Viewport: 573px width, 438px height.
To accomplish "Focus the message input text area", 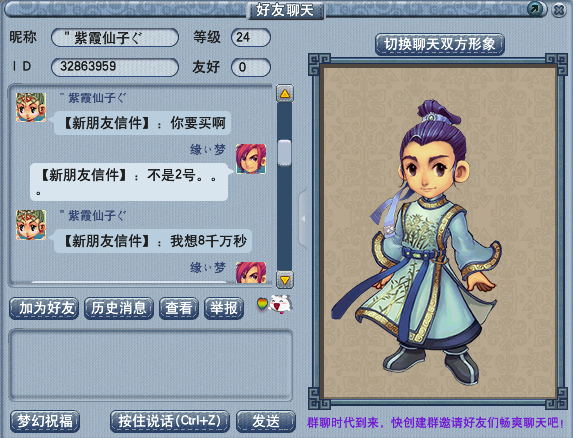I will click(x=151, y=365).
